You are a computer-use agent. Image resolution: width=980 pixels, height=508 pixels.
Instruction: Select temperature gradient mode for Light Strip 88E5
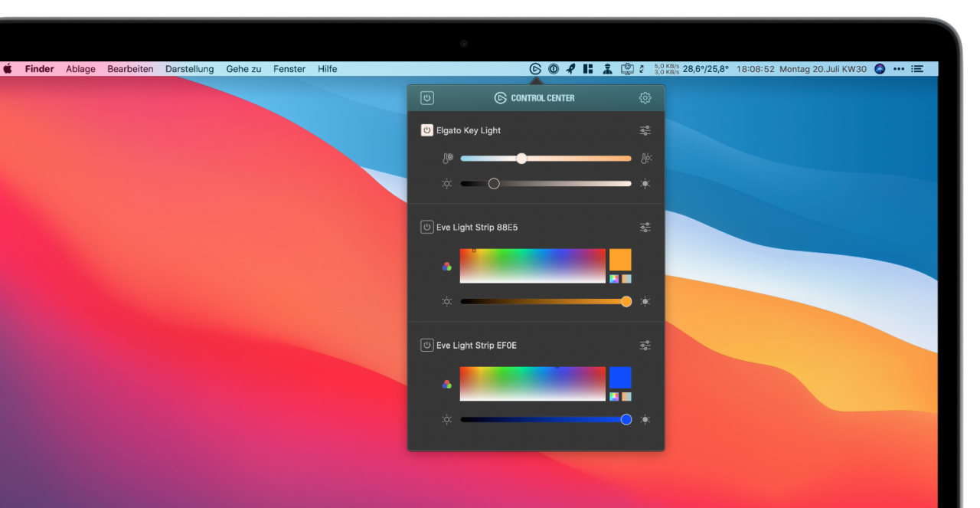click(626, 279)
